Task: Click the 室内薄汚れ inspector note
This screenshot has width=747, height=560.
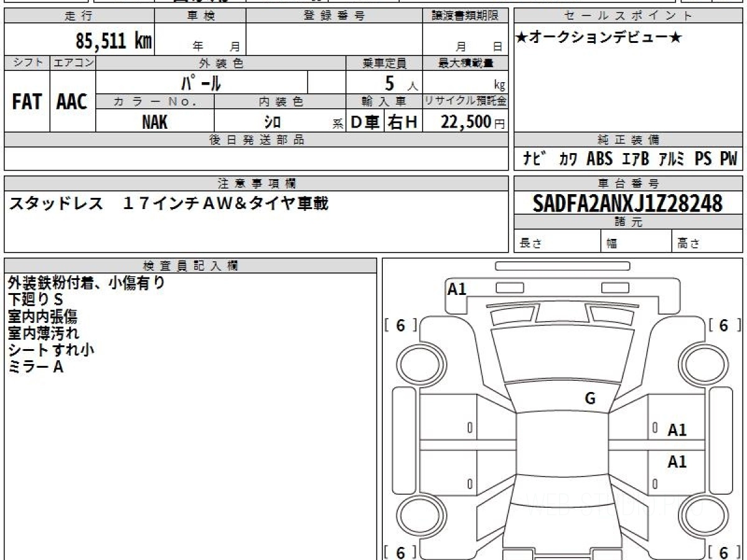Action: tap(44, 334)
